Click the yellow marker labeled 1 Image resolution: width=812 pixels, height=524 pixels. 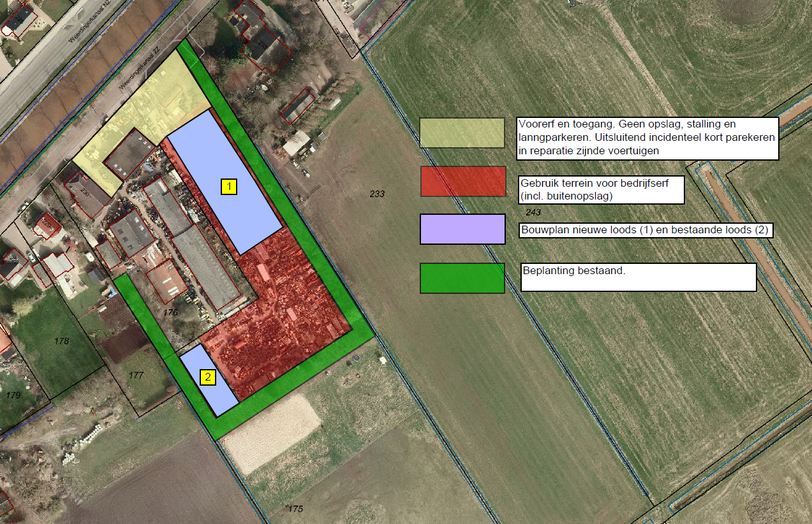point(229,186)
